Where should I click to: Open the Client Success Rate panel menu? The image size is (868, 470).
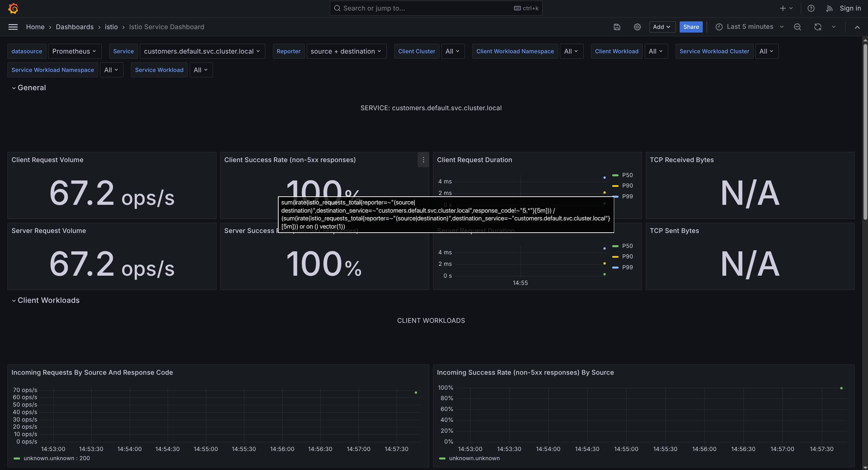[423, 160]
